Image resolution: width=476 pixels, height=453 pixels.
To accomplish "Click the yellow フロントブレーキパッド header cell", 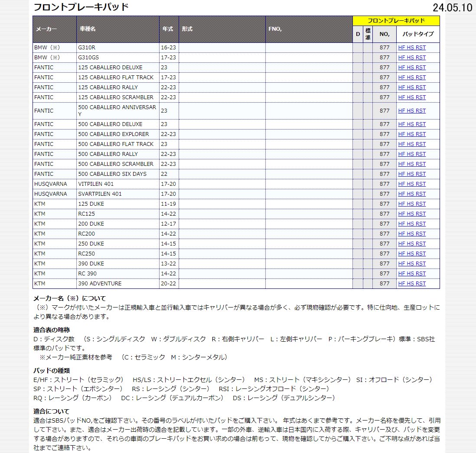I will (396, 21).
